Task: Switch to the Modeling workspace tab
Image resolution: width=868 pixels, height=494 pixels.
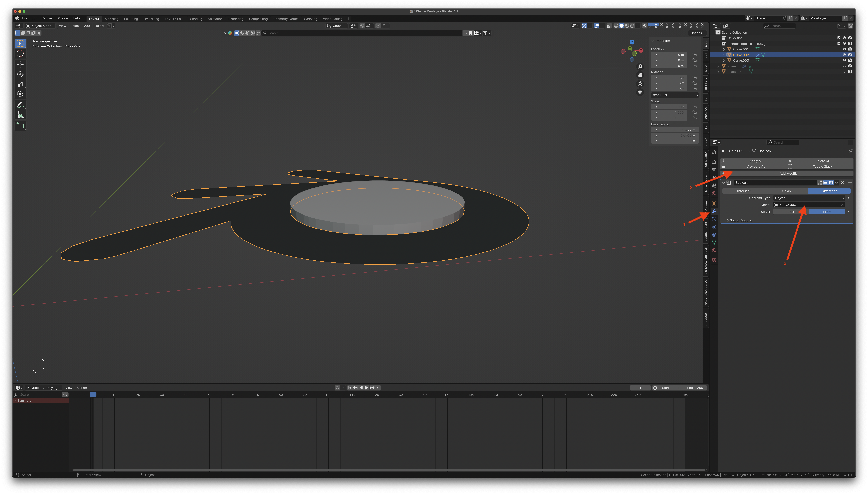Action: [111, 19]
